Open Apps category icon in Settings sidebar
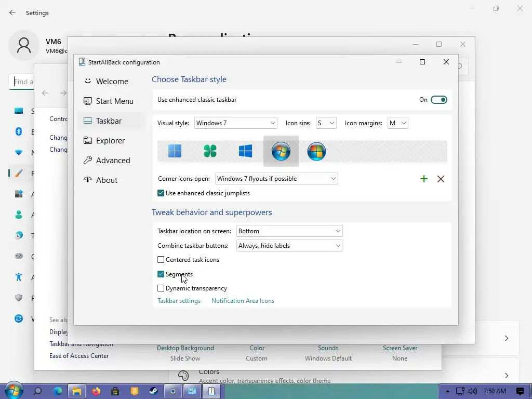Viewport: 532px width, 399px height. 19,194
